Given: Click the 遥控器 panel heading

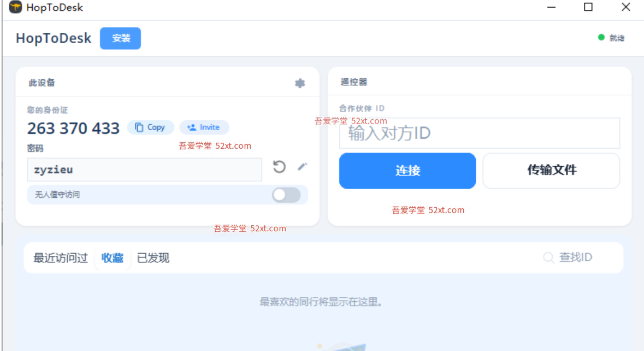Looking at the screenshot, I should (353, 82).
